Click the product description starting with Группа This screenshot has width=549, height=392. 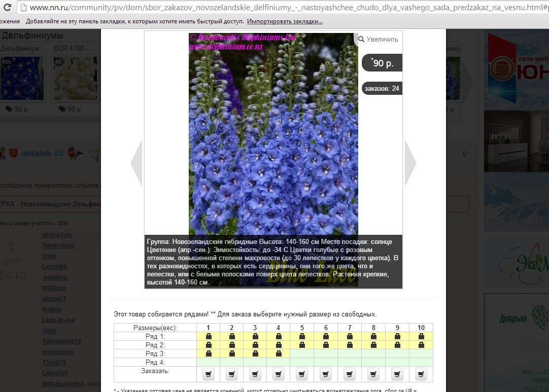[x=273, y=262]
